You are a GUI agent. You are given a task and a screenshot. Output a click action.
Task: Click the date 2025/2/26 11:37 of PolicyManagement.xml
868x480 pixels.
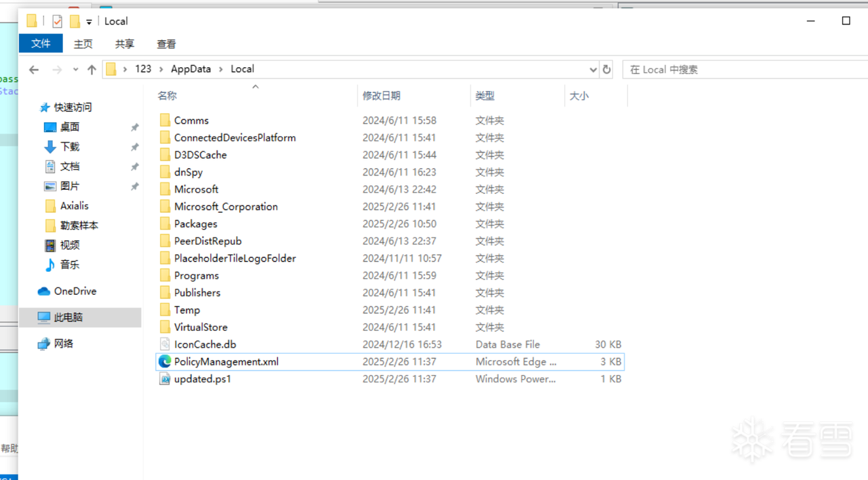tap(399, 361)
